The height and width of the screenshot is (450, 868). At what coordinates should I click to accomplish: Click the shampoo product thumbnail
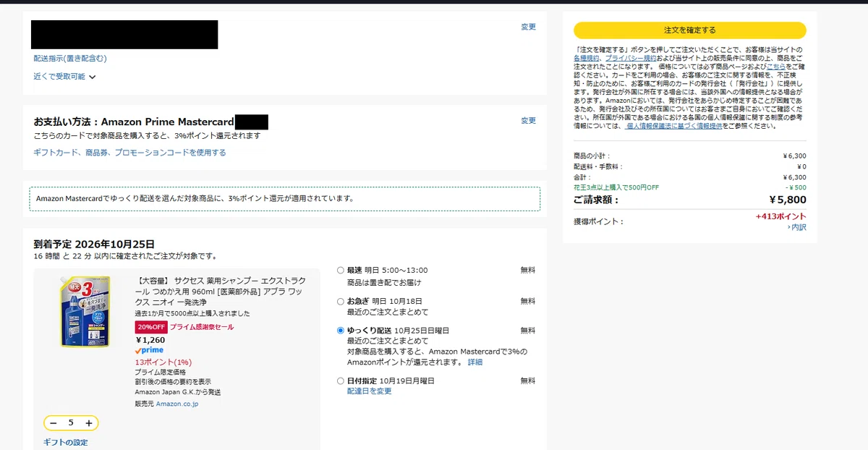point(85,312)
